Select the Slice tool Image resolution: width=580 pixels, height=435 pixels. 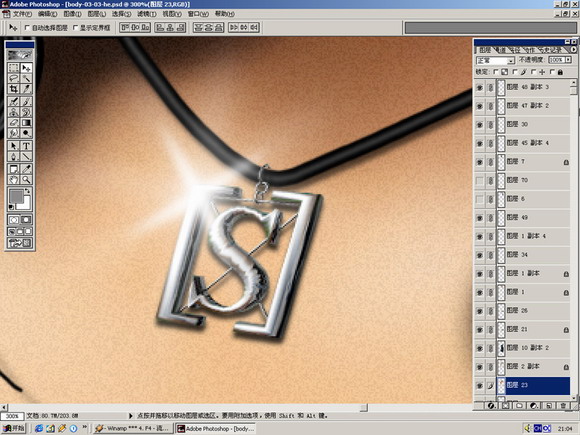pyautogui.click(x=26, y=88)
